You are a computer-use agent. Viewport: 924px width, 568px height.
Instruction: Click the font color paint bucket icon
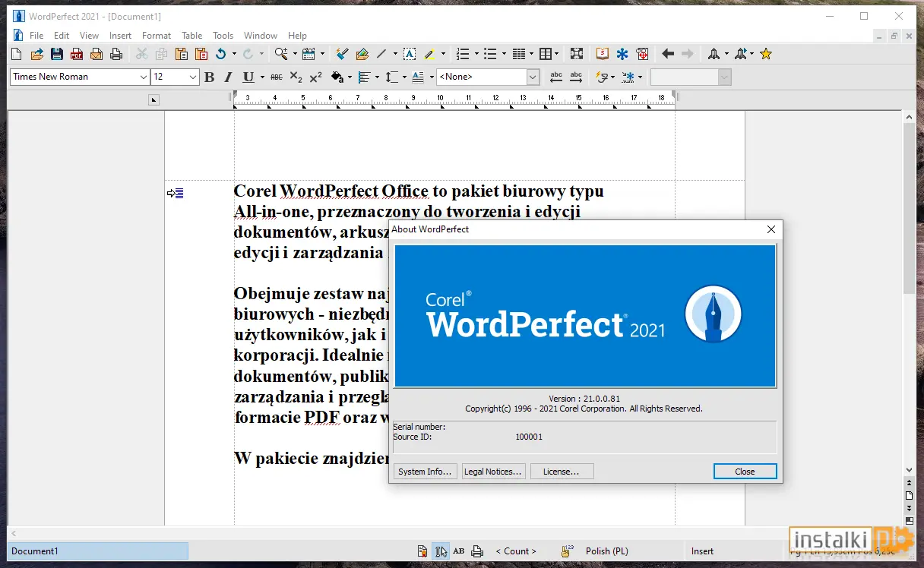[337, 77]
